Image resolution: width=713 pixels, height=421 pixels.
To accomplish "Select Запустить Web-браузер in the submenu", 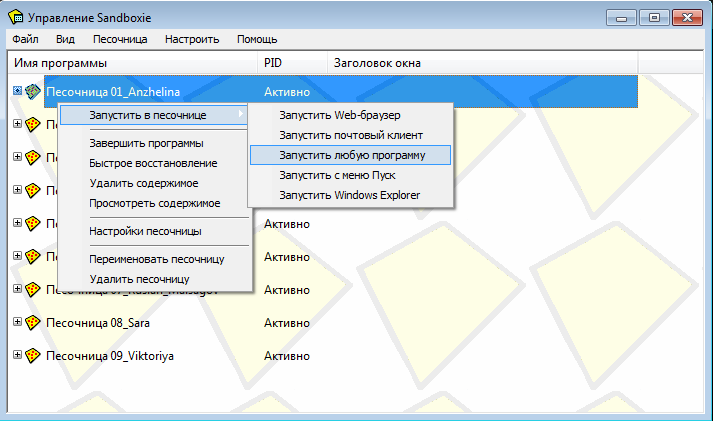I will coord(350,115).
